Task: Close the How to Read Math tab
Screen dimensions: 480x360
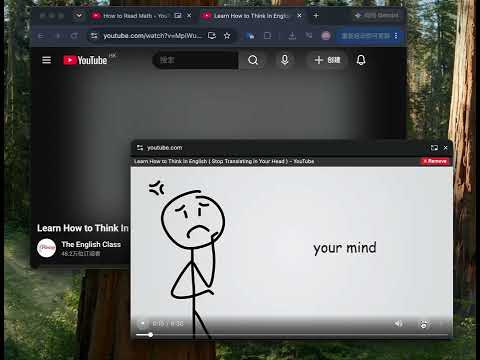Action: click(189, 15)
